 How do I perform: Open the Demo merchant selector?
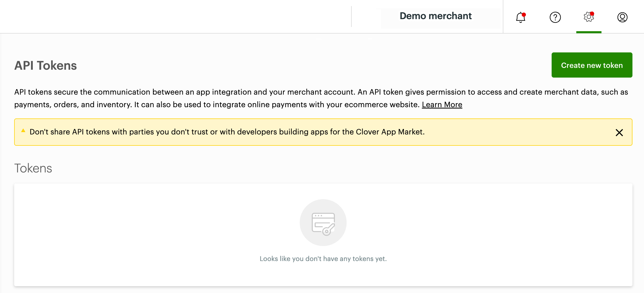tap(436, 16)
